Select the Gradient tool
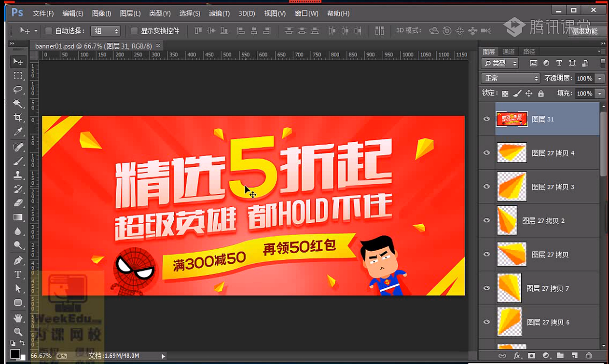This screenshot has height=364, width=609. 18,217
